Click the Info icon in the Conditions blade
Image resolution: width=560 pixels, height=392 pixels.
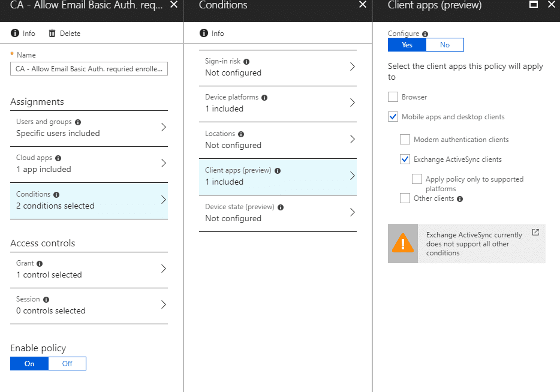point(204,33)
